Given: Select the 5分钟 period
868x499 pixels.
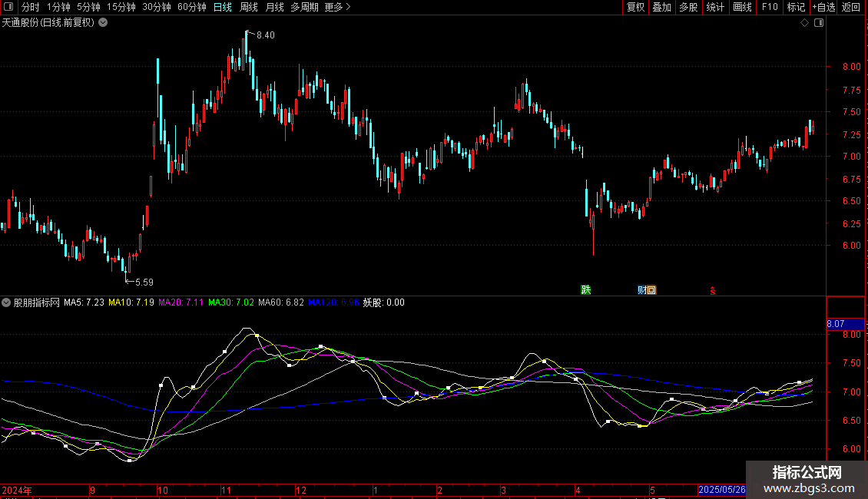Looking at the screenshot, I should [x=88, y=7].
